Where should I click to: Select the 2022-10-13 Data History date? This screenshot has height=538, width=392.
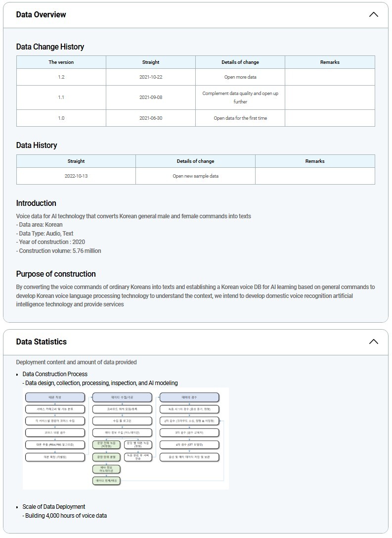click(76, 176)
